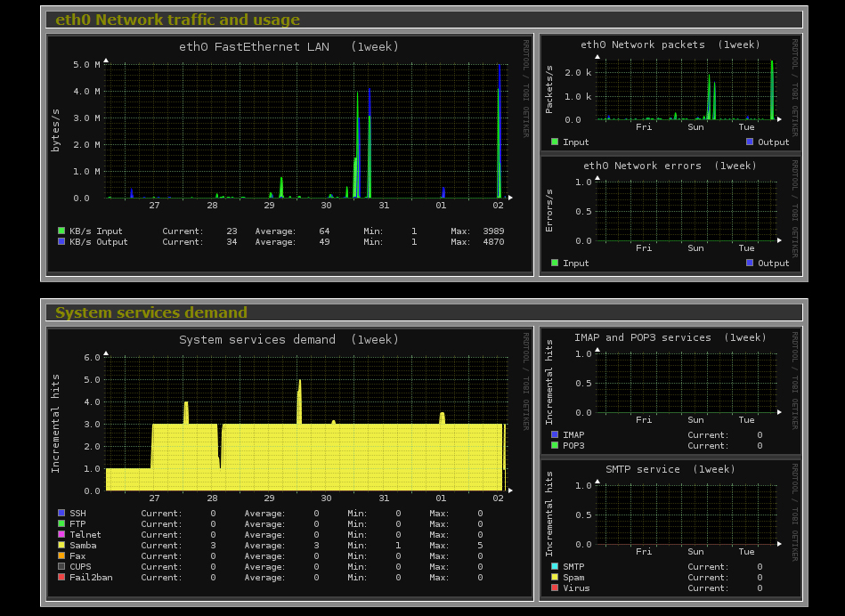Click the red Fail2ban legend swatch
Viewport: 845px width, 616px height.
[x=61, y=577]
